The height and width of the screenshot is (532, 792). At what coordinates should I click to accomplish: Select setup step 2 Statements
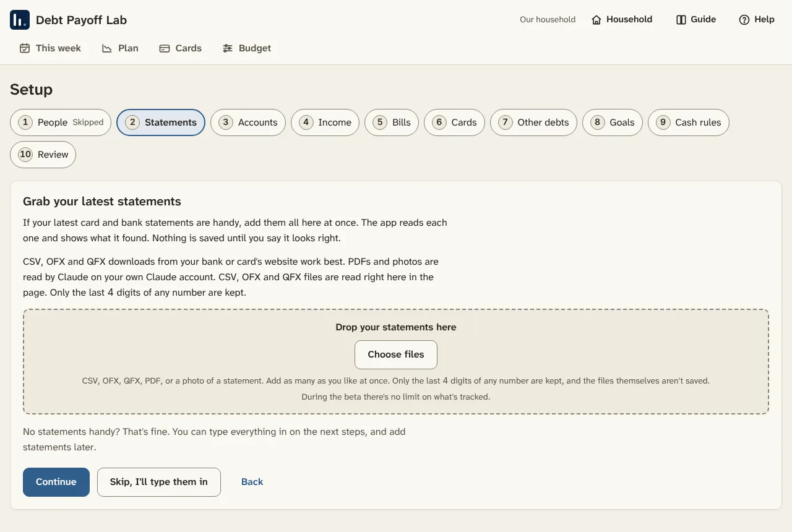161,122
